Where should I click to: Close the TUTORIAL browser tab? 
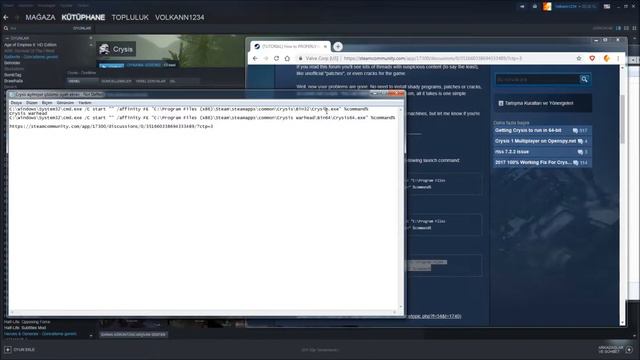pyautogui.click(x=325, y=47)
